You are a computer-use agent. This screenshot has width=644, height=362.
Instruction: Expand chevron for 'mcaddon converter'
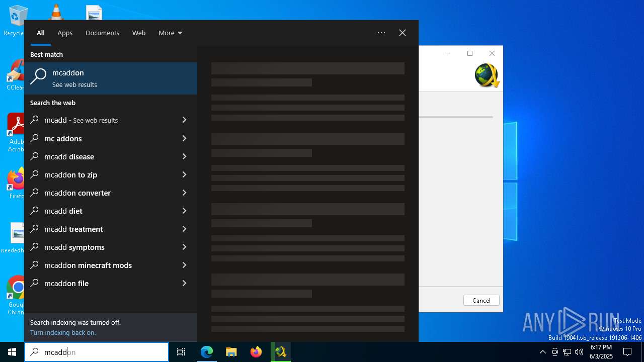[x=184, y=193]
